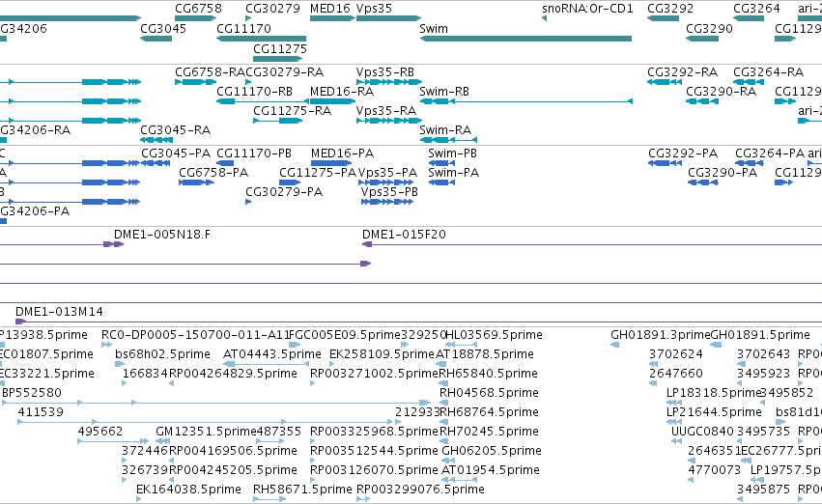Image resolution: width=822 pixels, height=504 pixels.
Task: Click the CG6758-RA transcript label
Action: tap(211, 71)
